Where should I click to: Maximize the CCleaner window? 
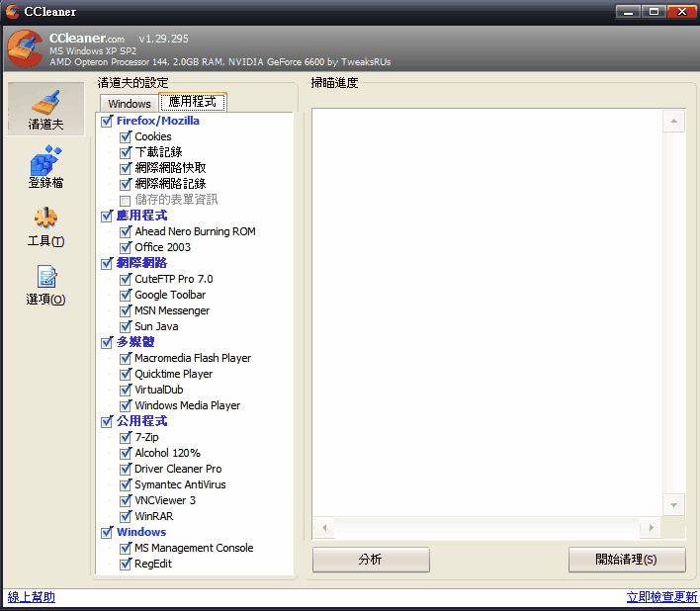(654, 12)
